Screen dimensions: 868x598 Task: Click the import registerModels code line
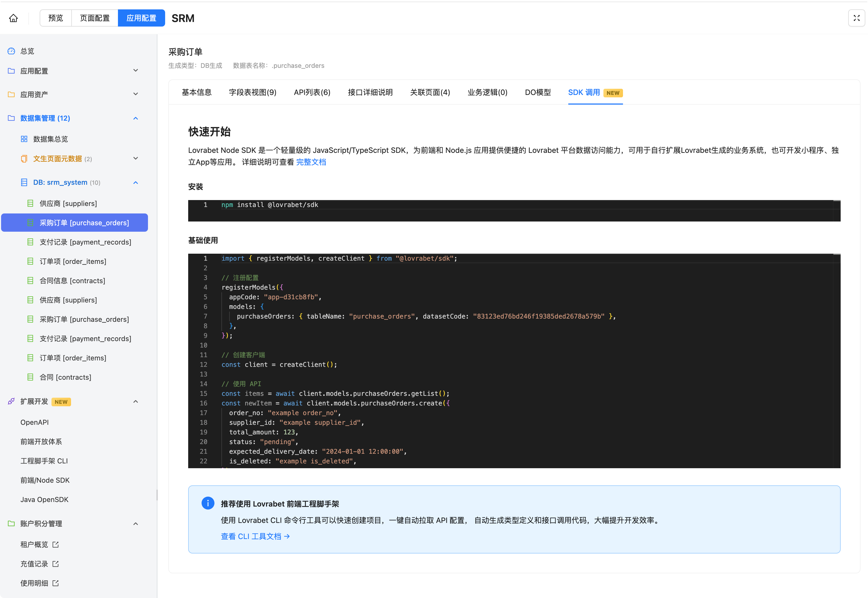click(x=339, y=258)
